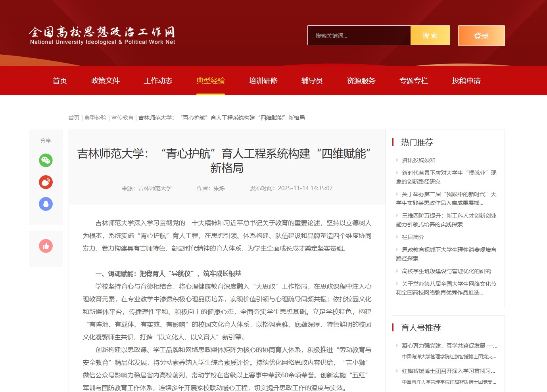Viewport: 547px width, 392px height.
Task: Focus the 搜索关键词 search input field
Action: (x=359, y=36)
